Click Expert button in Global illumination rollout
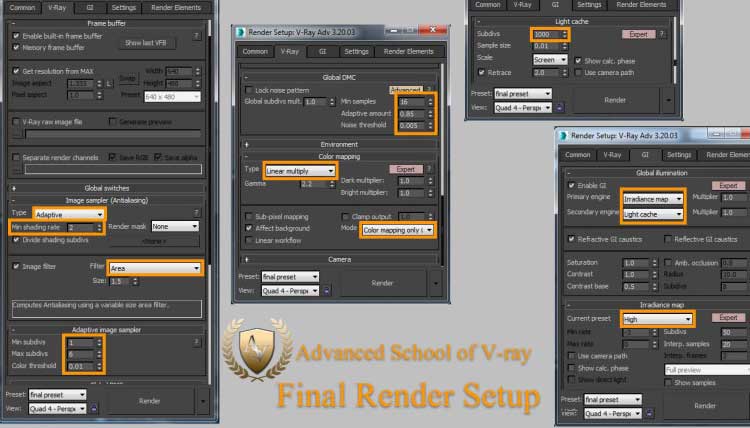Screen dimensions: 750x428 [728, 185]
